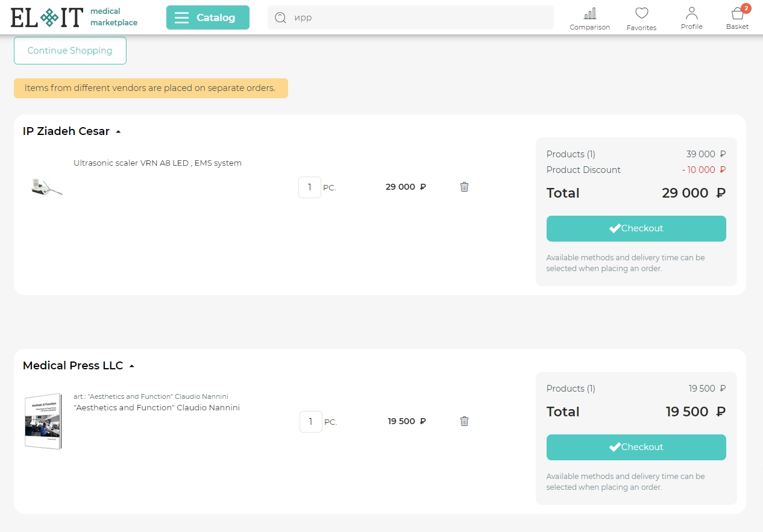Click the separate orders vendor notice

(x=151, y=88)
